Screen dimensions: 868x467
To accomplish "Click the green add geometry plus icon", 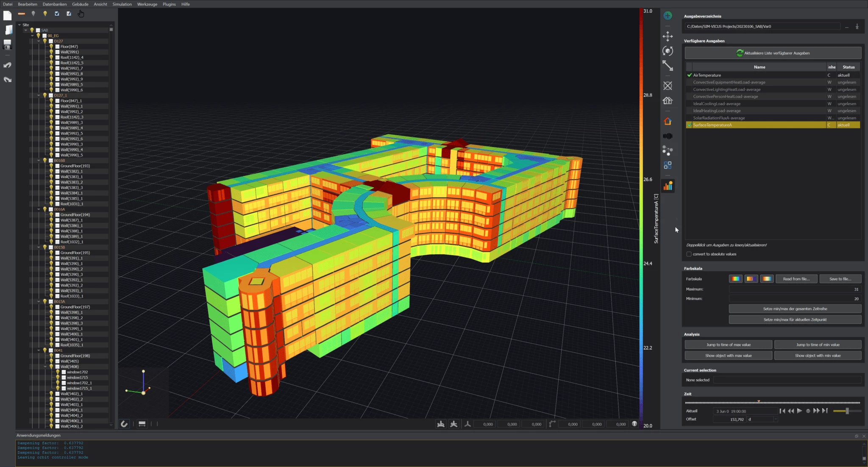I will click(x=668, y=16).
